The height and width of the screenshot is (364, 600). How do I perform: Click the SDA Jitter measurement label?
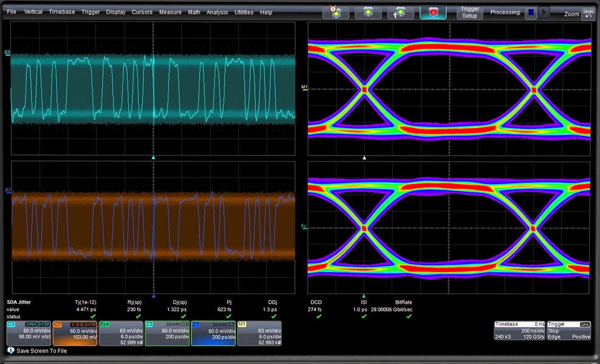(19, 301)
